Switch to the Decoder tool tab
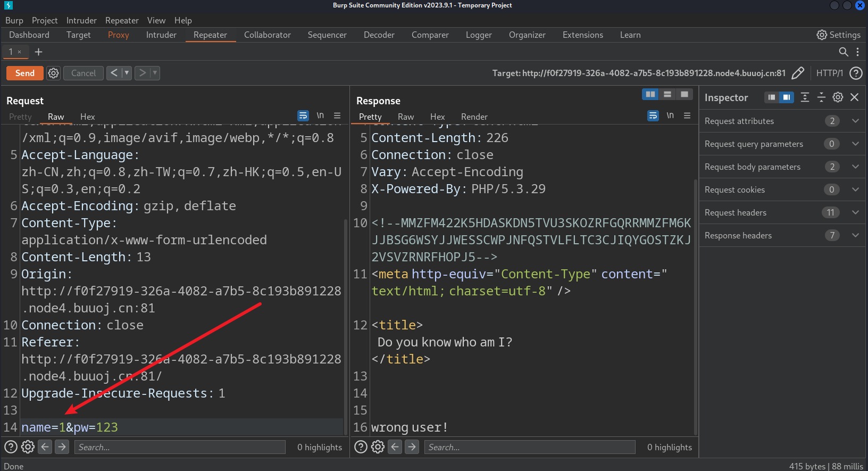The width and height of the screenshot is (868, 471). tap(379, 35)
